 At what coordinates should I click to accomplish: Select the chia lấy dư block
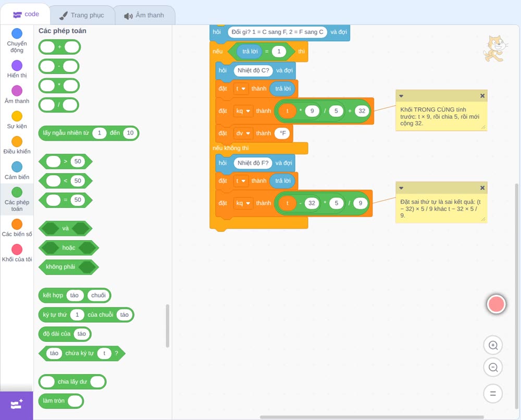click(x=72, y=382)
